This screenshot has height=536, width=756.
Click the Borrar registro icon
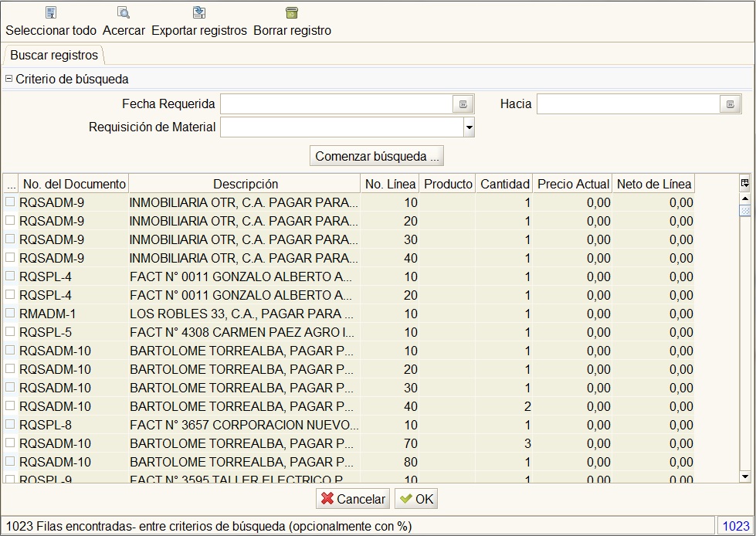tap(292, 12)
